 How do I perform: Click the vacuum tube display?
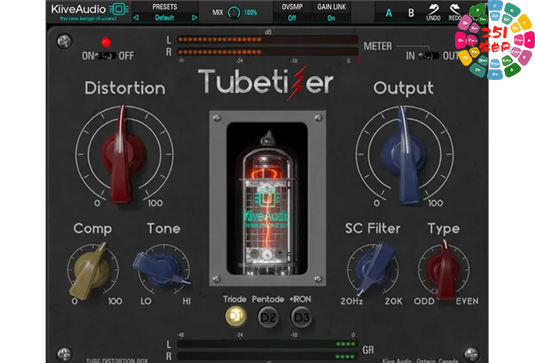(x=267, y=198)
